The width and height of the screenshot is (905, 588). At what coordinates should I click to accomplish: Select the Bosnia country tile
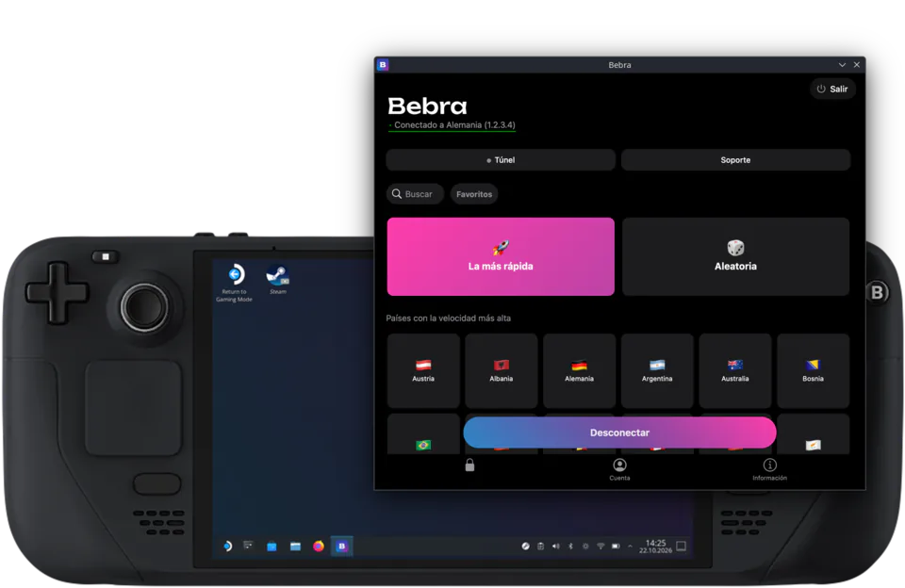813,370
